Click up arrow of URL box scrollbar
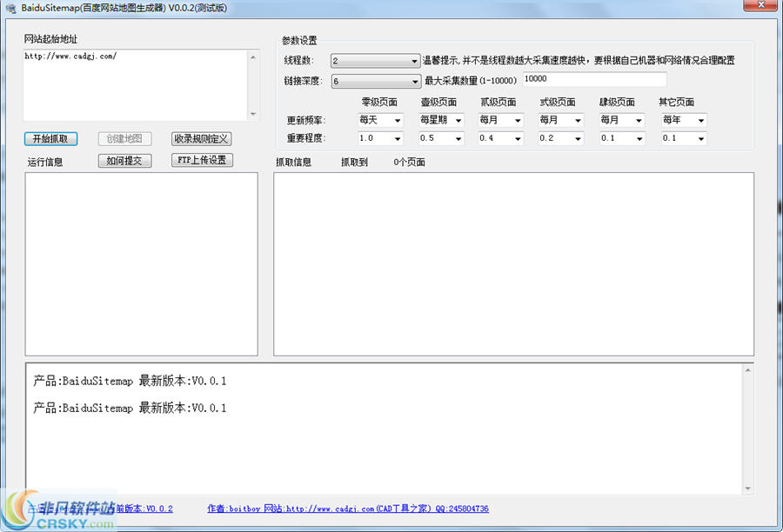 253,58
